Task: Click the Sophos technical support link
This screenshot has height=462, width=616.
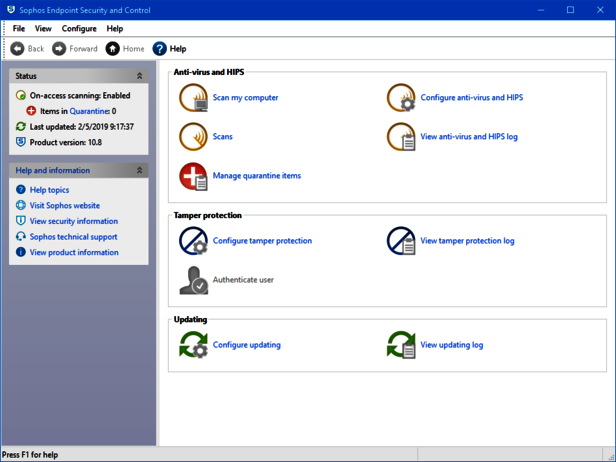Action: [x=73, y=237]
